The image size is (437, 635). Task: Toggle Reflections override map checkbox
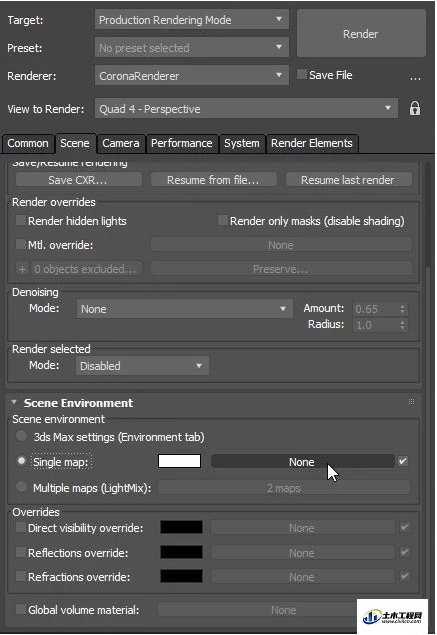404,552
